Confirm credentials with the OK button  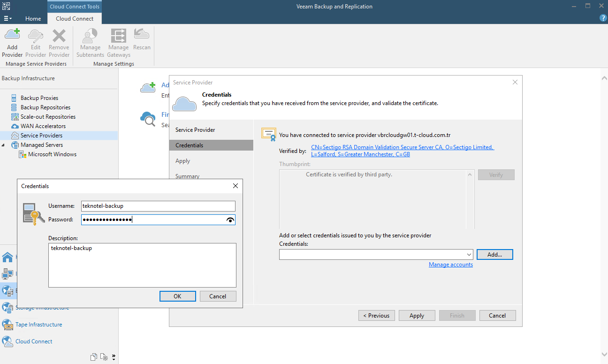tap(177, 296)
